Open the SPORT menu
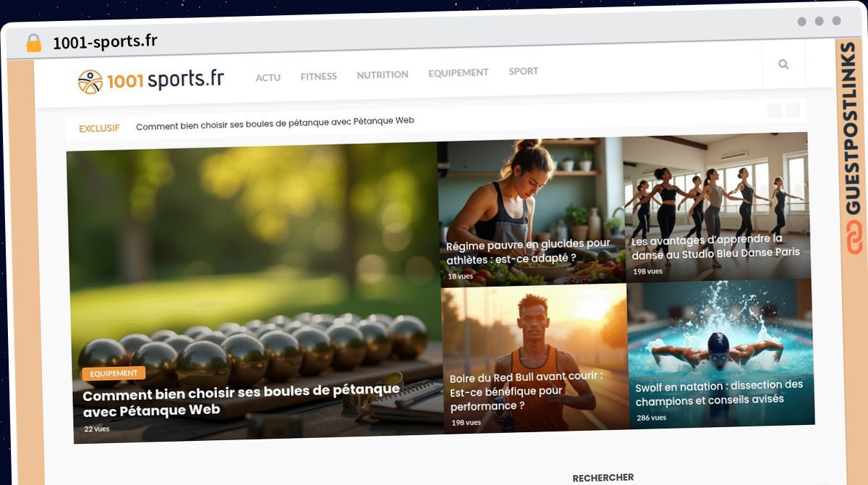The width and height of the screenshot is (868, 485). tap(524, 71)
